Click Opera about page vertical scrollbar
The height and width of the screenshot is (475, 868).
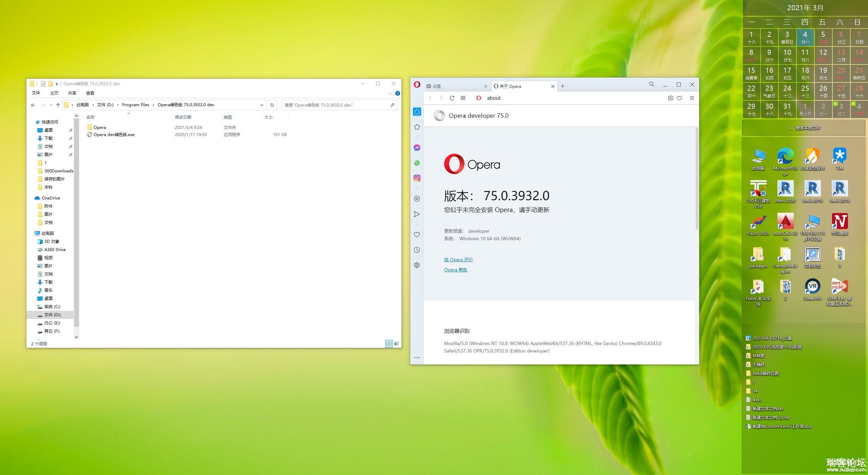click(697, 178)
